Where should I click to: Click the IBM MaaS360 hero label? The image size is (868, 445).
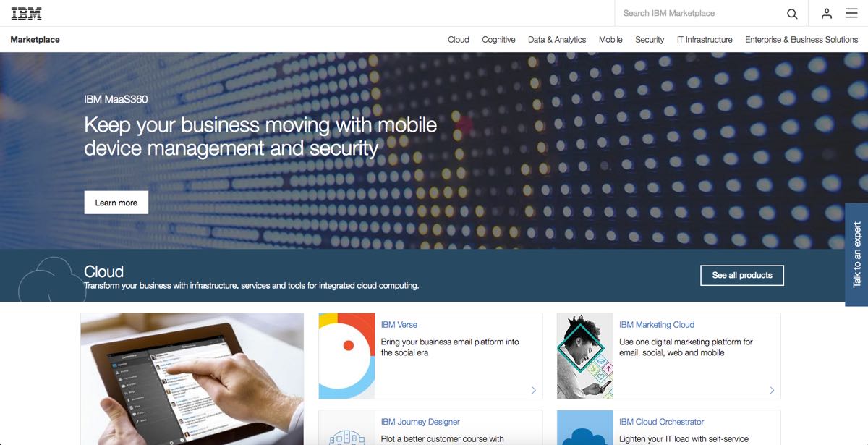[116, 99]
